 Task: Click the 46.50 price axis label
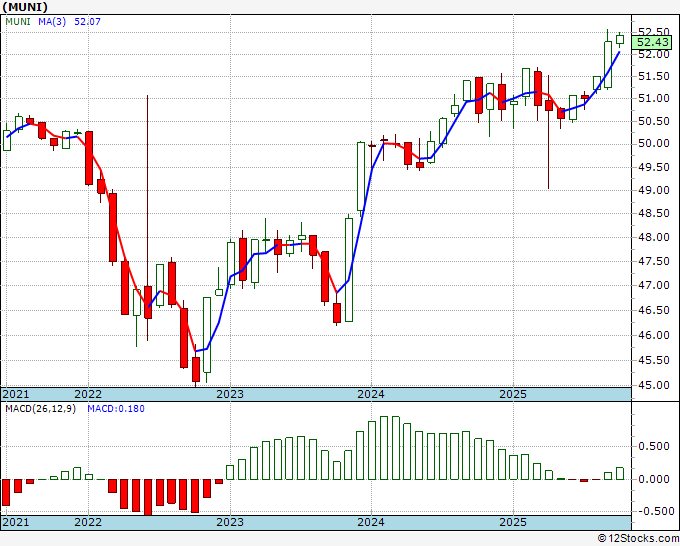pos(654,310)
